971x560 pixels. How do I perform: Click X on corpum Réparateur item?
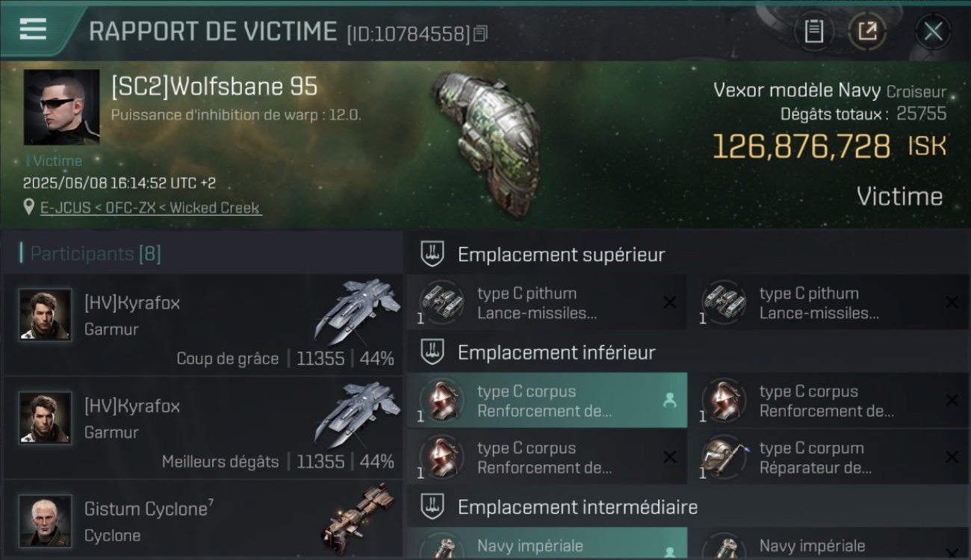[x=952, y=457]
